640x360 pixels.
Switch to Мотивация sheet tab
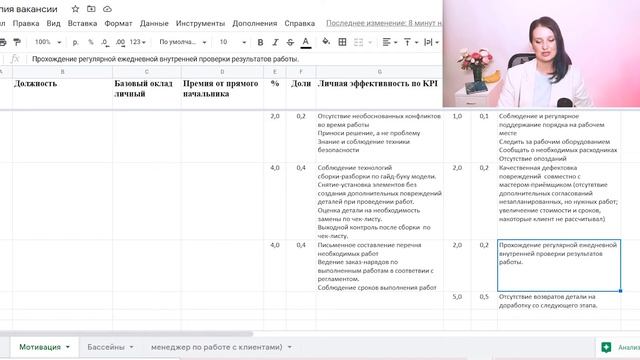[40, 347]
